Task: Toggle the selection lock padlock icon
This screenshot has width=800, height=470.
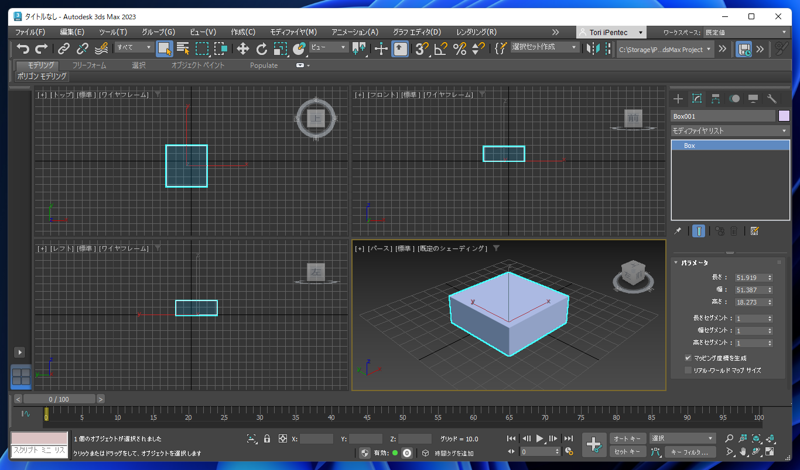Action: [x=267, y=438]
